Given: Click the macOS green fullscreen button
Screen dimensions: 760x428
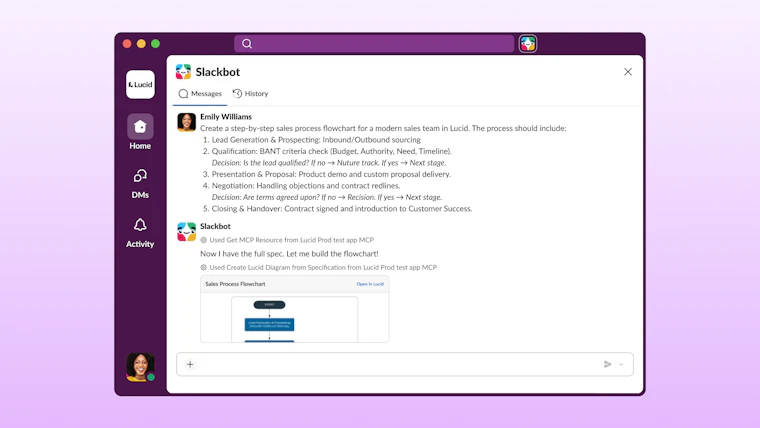Looking at the screenshot, I should click(x=156, y=44).
